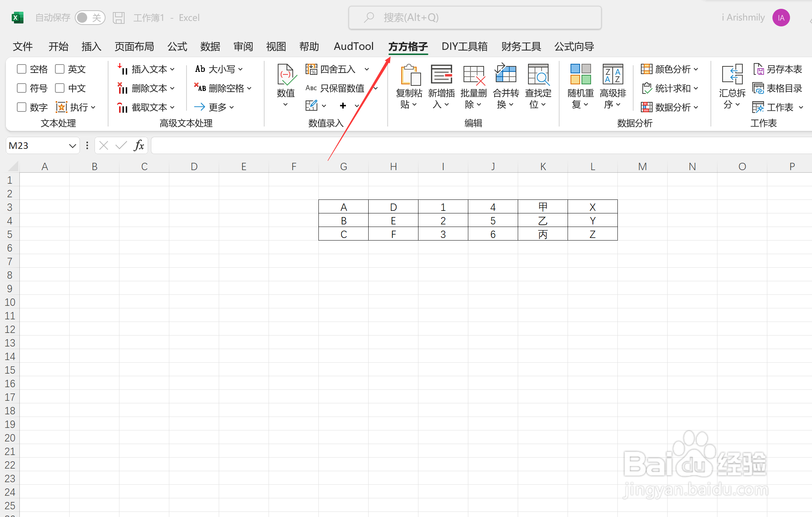The image size is (812, 517).
Task: Click the confirm checkmark formula icon
Action: click(121, 146)
